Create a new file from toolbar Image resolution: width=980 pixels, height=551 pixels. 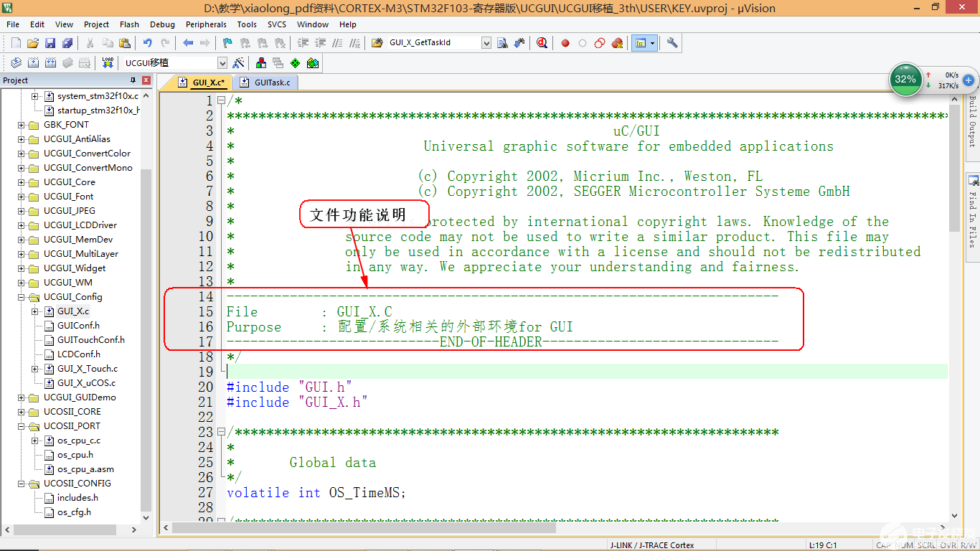click(16, 43)
